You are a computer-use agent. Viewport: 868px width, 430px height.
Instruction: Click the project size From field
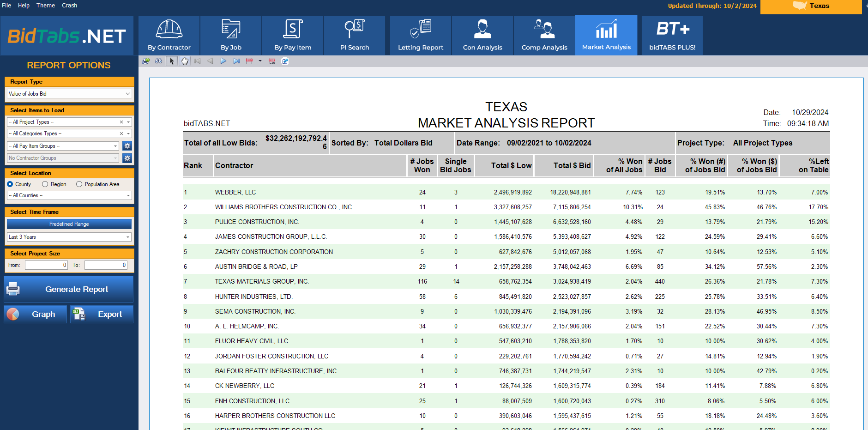(46, 265)
